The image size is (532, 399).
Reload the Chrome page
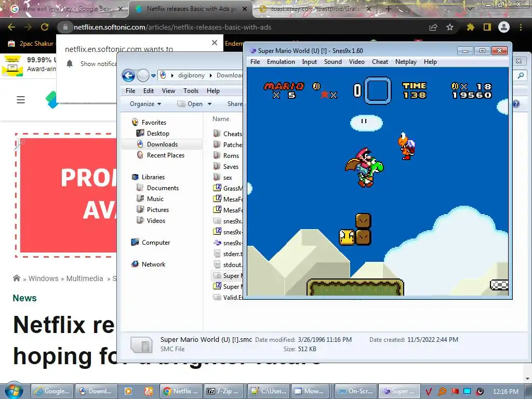(x=45, y=27)
